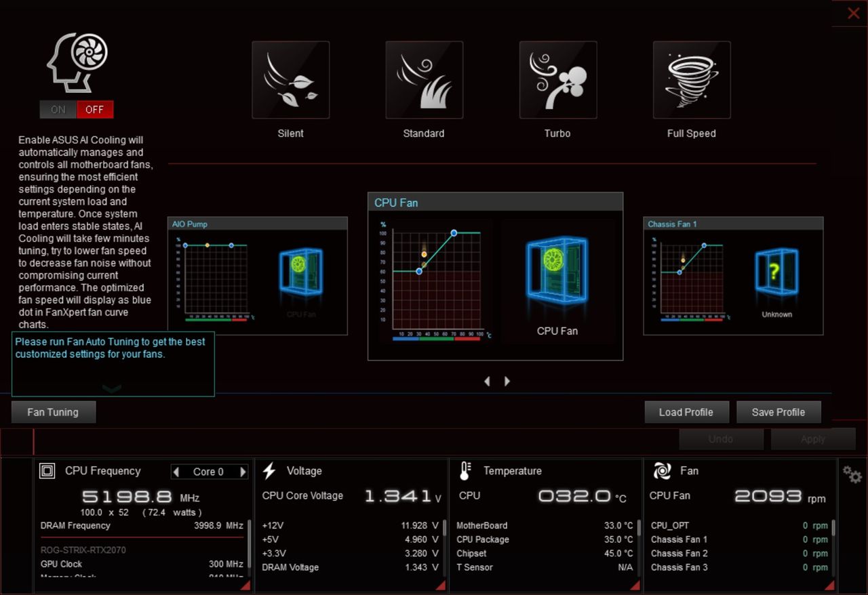Screen dimensions: 868x595
Task: Click the Fan panel spinner icon
Action: (662, 471)
